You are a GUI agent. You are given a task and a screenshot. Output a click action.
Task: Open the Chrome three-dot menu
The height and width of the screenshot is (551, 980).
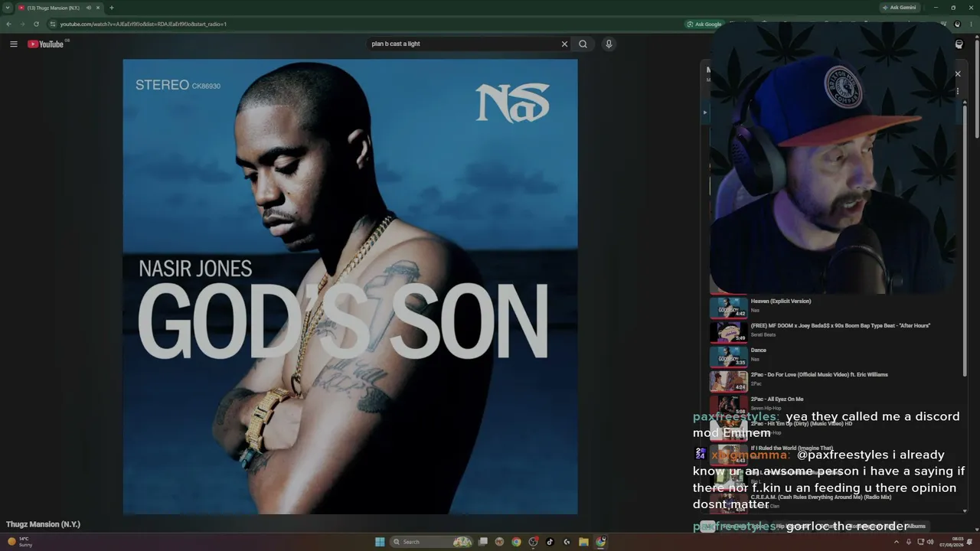point(970,24)
